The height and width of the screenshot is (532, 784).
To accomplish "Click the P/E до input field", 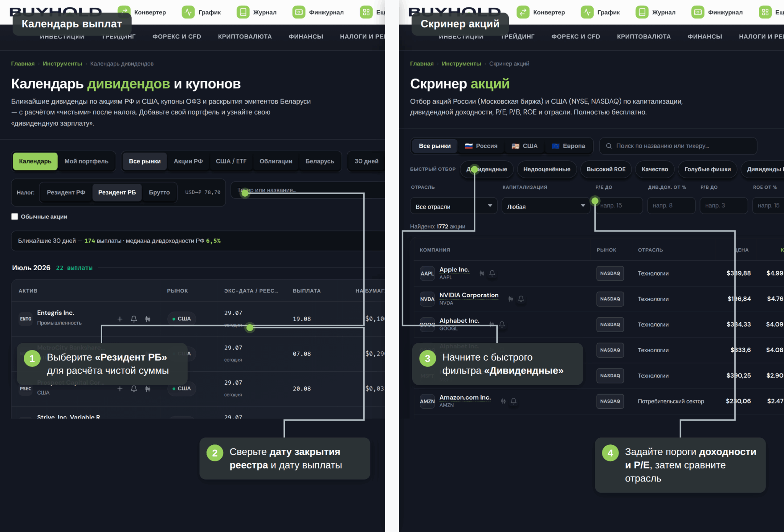I will coord(619,206).
